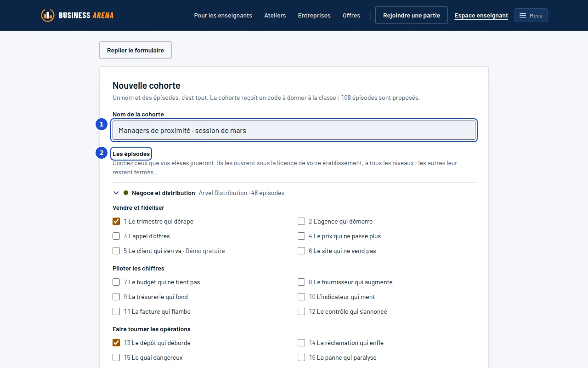Screen dimensions: 588x368
Task: Tick episode 12 Le contrôle qui s'annonce
Action: [301, 311]
